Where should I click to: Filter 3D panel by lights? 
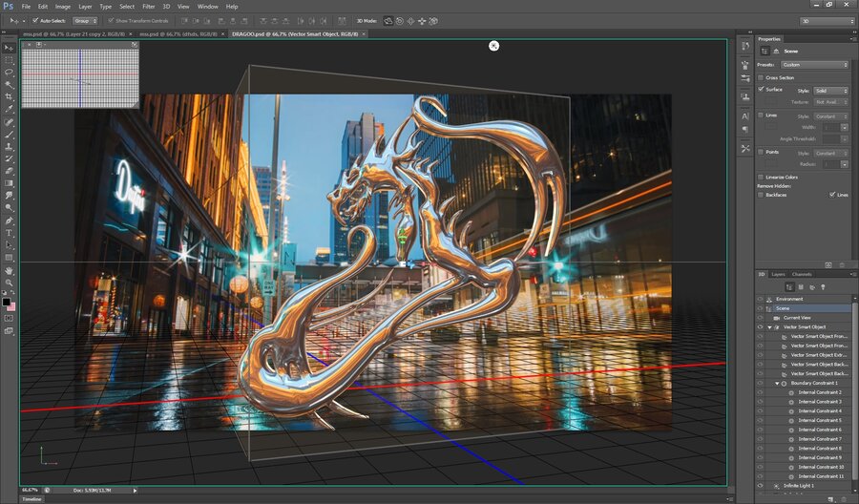823,286
